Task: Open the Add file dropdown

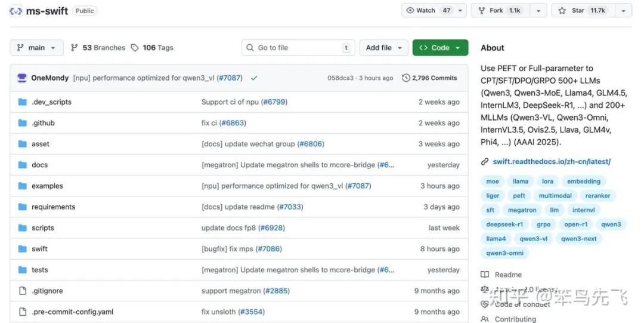Action: 384,48
